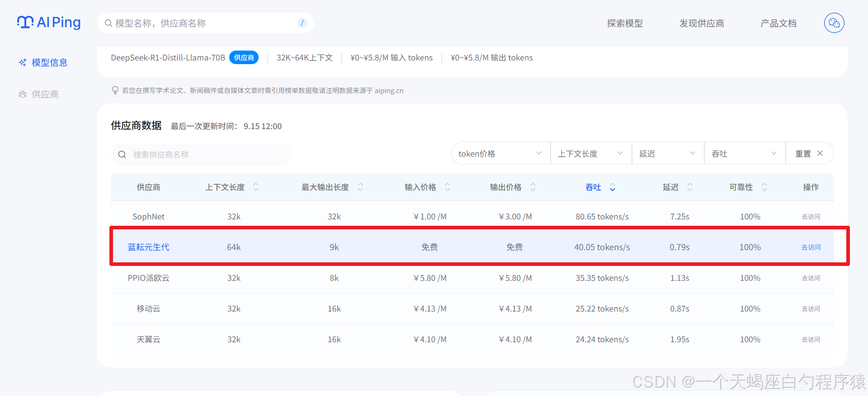This screenshot has width=868, height=396.
Task: Open 探索模型 in top navigation
Action: (625, 23)
